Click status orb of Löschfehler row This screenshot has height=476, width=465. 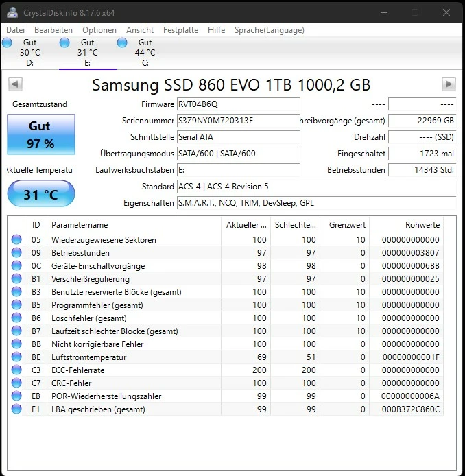pos(16,318)
